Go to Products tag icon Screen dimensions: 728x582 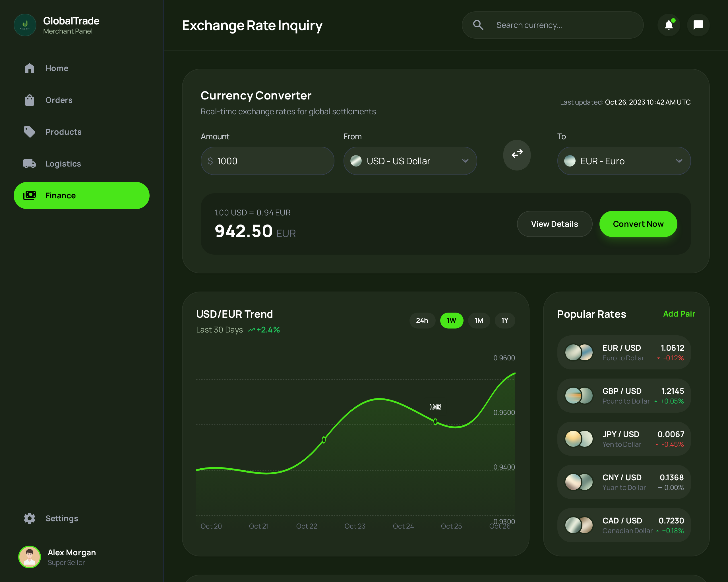[29, 132]
